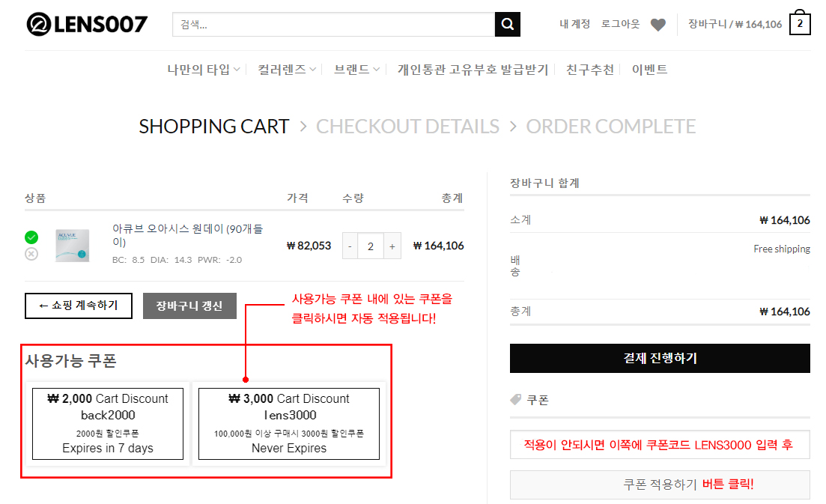Click the 장바구니 갱신 button
This screenshot has width=826, height=504.
tap(189, 306)
